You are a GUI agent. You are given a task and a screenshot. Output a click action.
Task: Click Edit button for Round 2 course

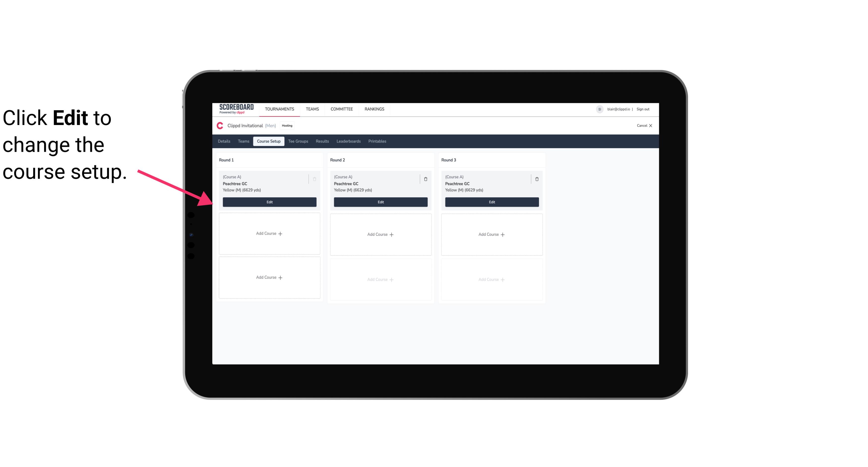coord(380,202)
